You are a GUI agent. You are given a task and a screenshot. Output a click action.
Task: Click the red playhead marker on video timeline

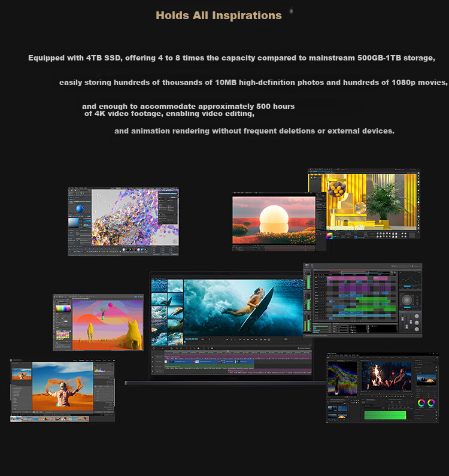point(228,351)
